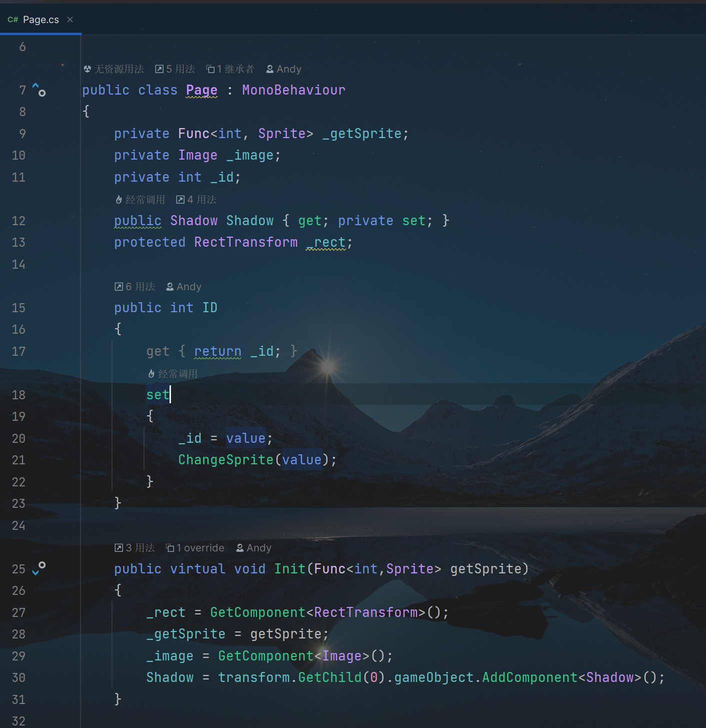This screenshot has height=728, width=706.
Task: Close the Page.cs editor tab
Action: click(x=70, y=20)
